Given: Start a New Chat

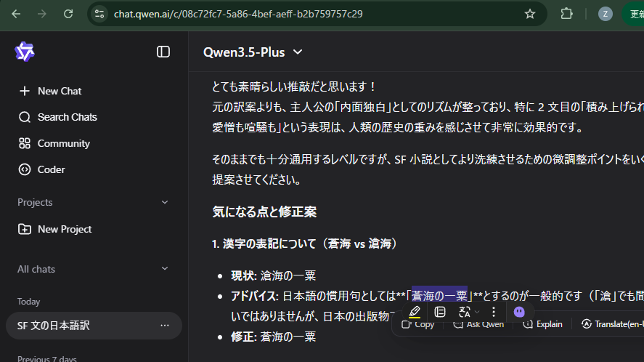Looking at the screenshot, I should (x=50, y=91).
